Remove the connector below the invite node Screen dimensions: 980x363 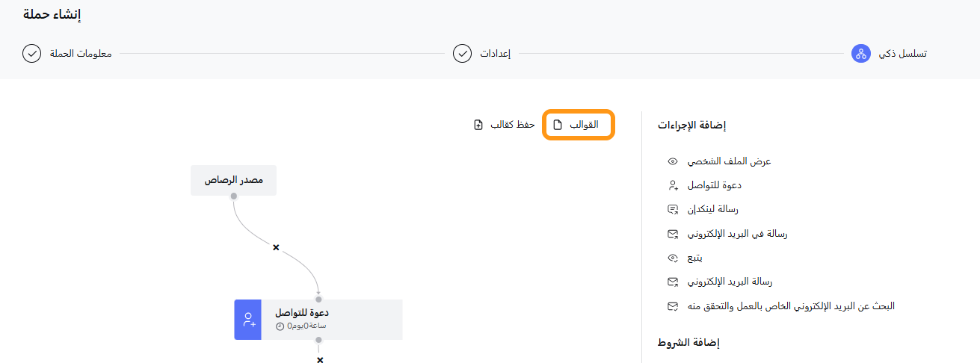click(x=320, y=360)
